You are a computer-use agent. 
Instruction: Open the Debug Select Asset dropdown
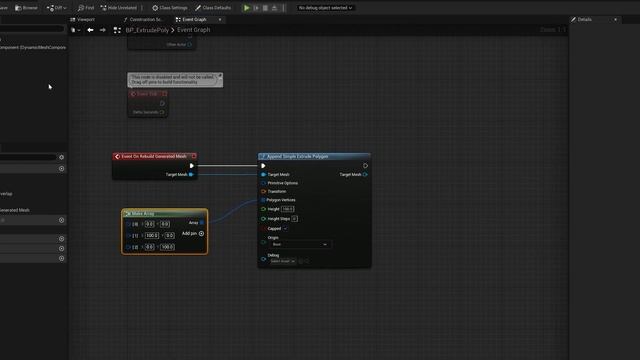click(283, 261)
